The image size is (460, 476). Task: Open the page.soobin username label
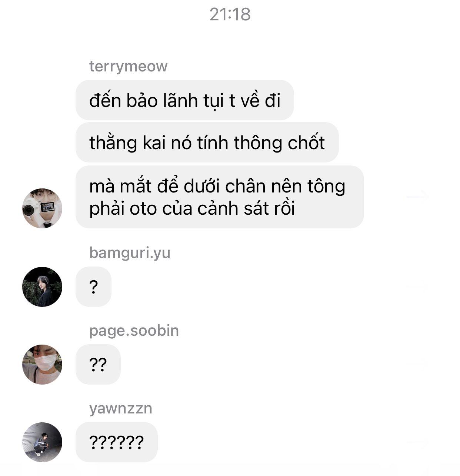(134, 331)
